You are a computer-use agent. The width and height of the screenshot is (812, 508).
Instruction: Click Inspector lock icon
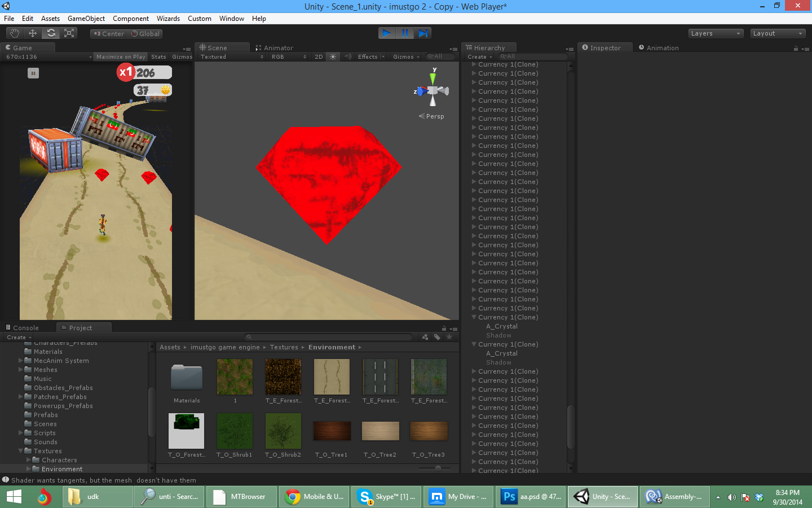tap(796, 49)
